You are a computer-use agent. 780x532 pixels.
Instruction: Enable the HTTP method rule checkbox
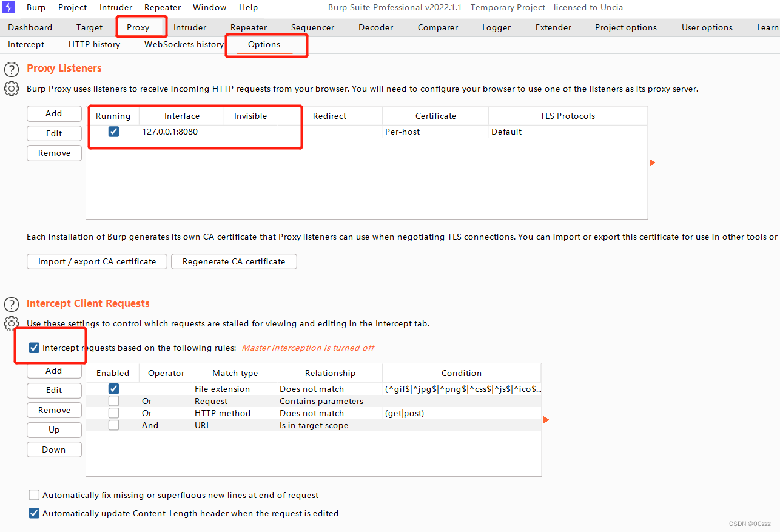(x=113, y=413)
